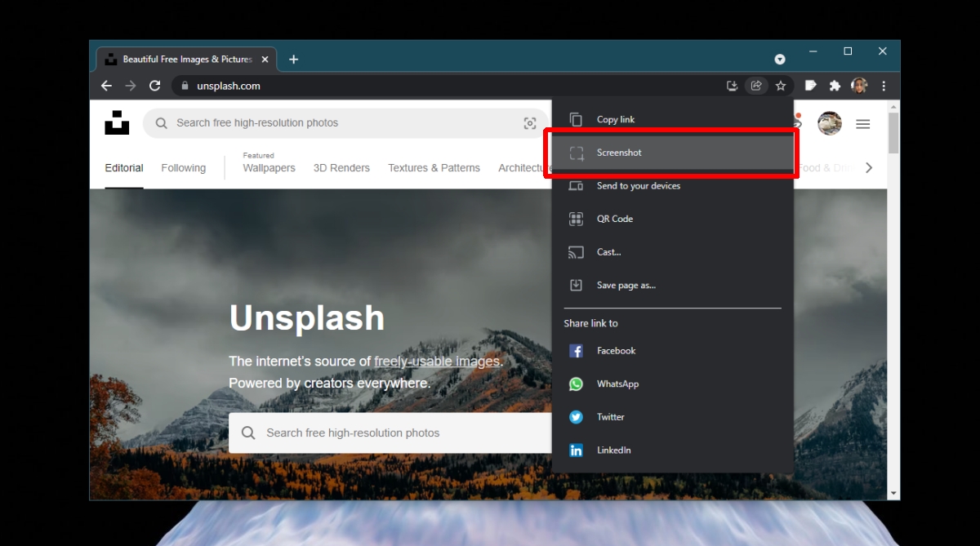
Task: Click the top search free photos field
Action: (x=345, y=123)
